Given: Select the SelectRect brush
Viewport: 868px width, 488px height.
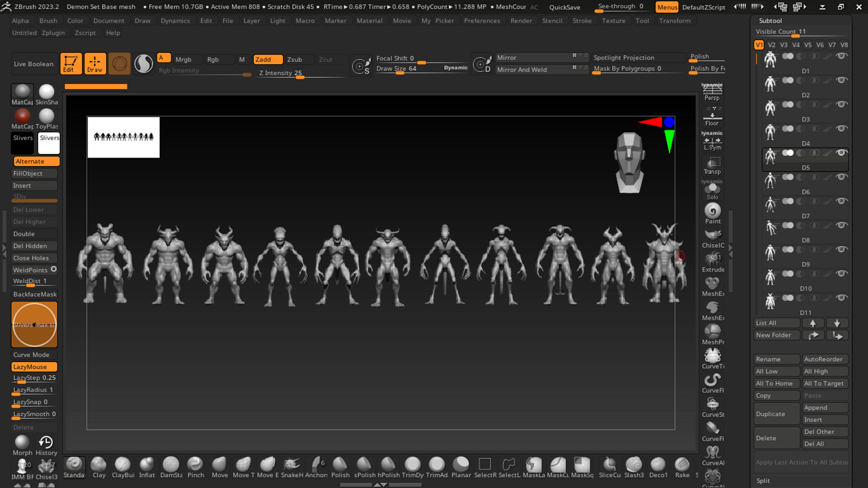Looking at the screenshot, I should coord(485,467).
